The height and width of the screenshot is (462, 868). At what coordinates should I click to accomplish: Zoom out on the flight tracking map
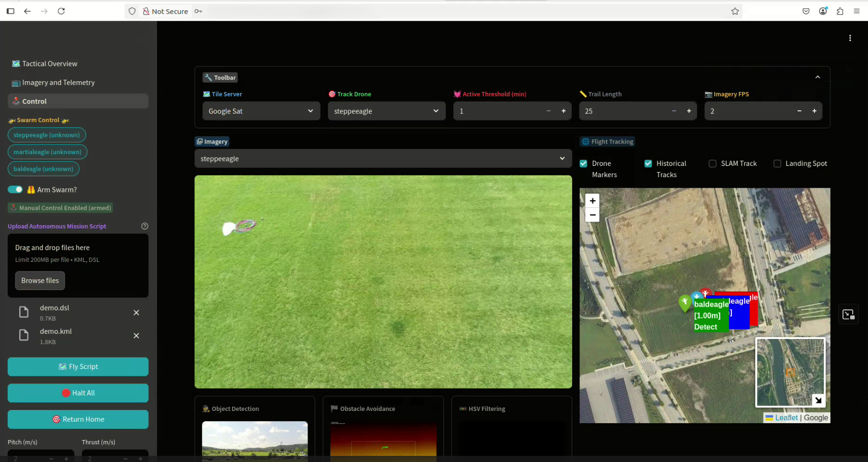(x=592, y=215)
